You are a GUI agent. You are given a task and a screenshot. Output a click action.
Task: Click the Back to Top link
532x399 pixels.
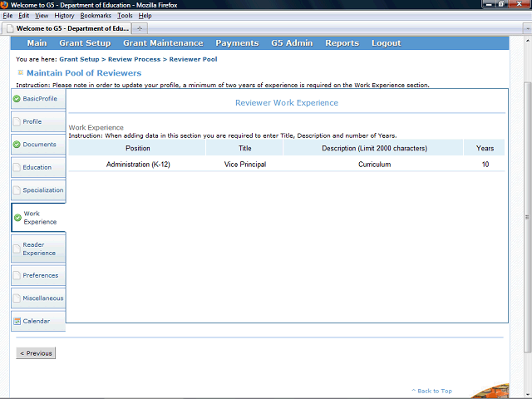432,391
